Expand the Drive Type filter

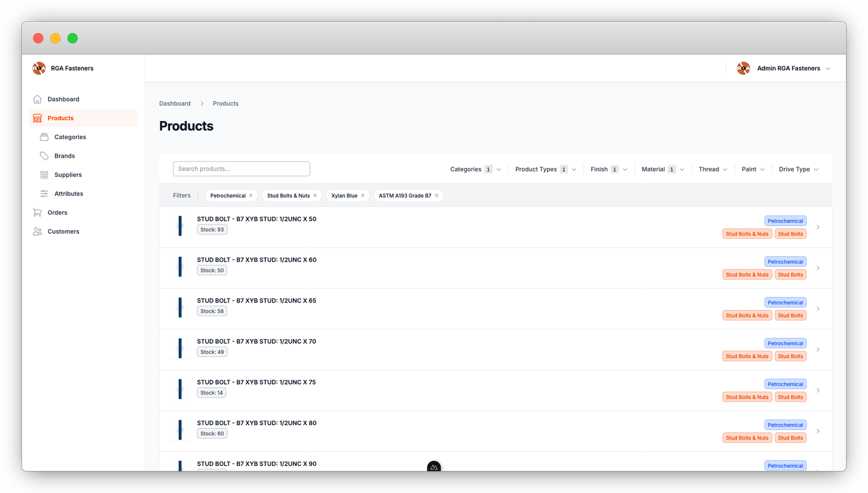pyautogui.click(x=798, y=168)
